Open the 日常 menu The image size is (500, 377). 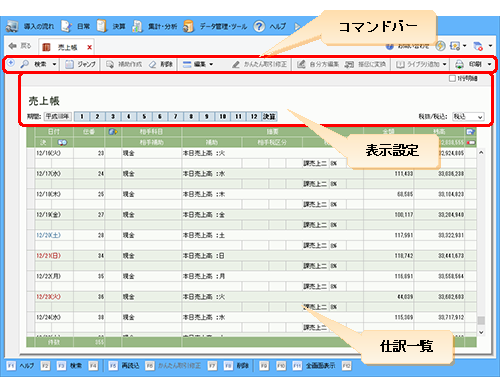coord(76,26)
